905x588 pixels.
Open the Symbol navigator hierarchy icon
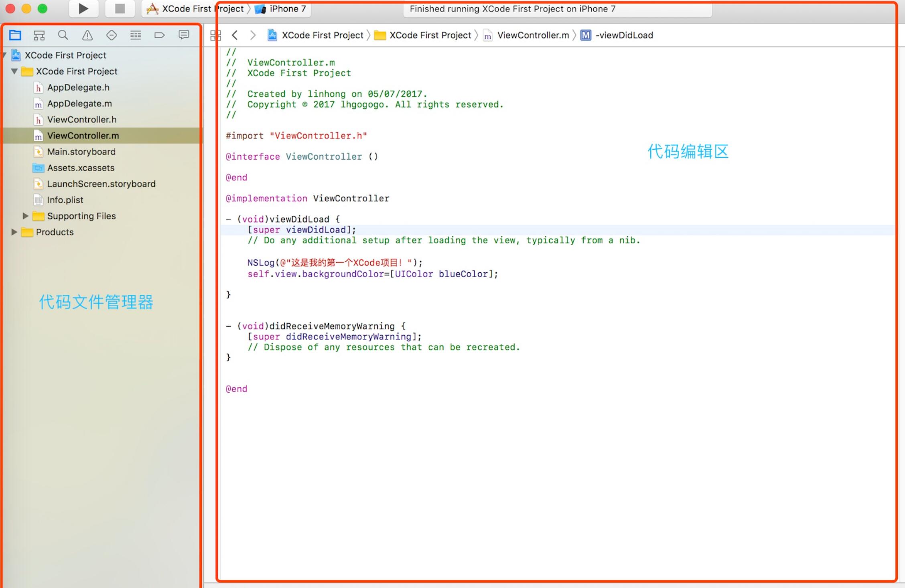point(39,35)
